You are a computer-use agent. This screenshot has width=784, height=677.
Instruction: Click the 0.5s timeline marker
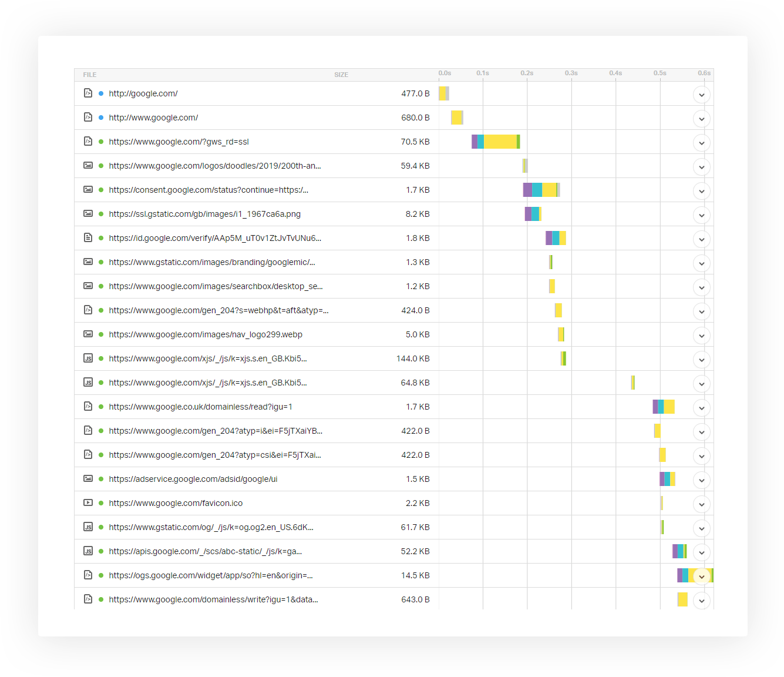660,73
